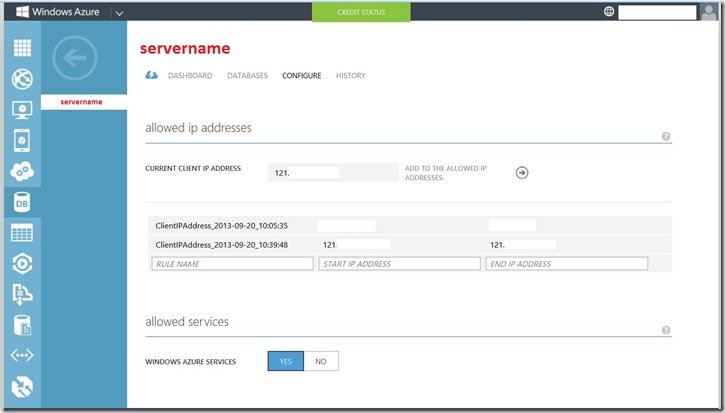The height and width of the screenshot is (413, 725).
Task: Open Web Sites section in sidebar
Action: [x=21, y=78]
